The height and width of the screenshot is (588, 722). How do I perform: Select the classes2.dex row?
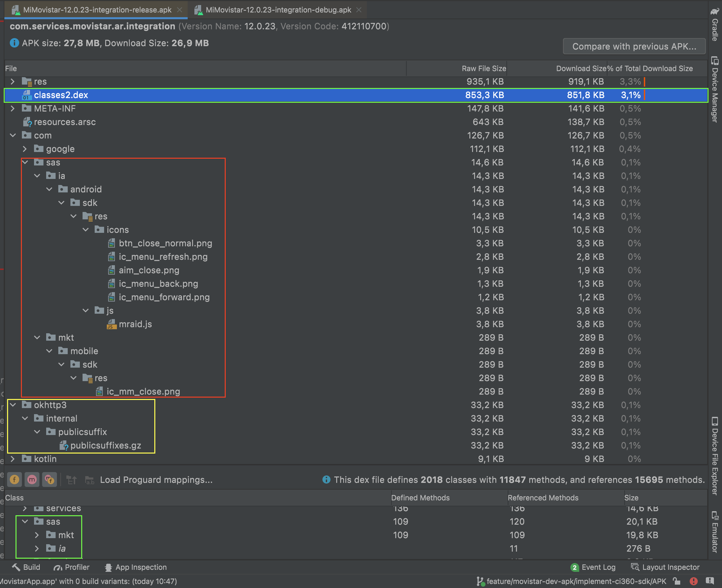pos(61,95)
